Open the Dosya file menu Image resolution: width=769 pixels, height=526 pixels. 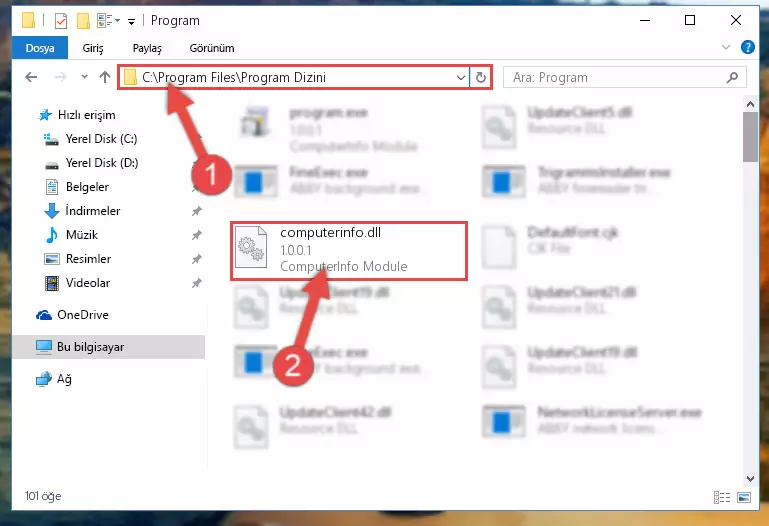click(40, 48)
